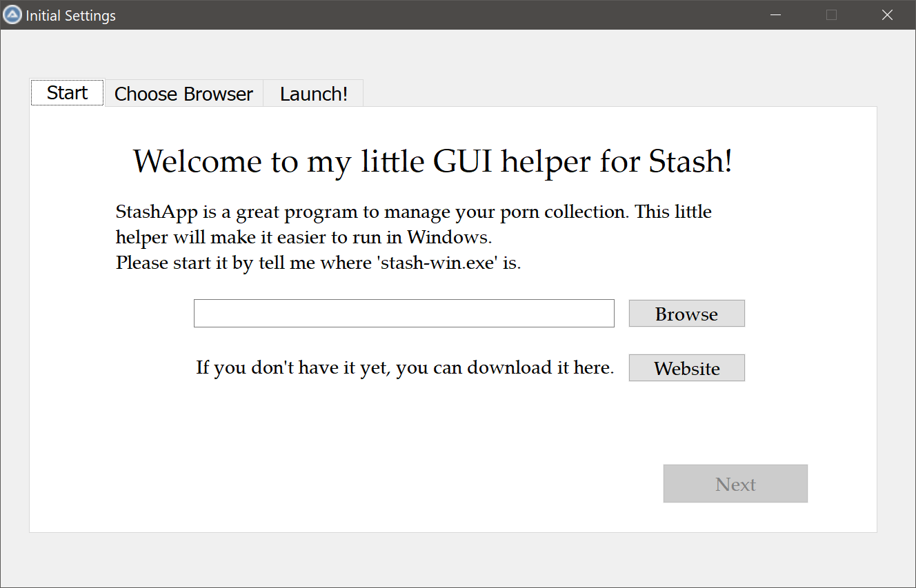Viewport: 916px width, 588px height.
Task: Click the Initial Settings window title text
Action: pos(70,15)
